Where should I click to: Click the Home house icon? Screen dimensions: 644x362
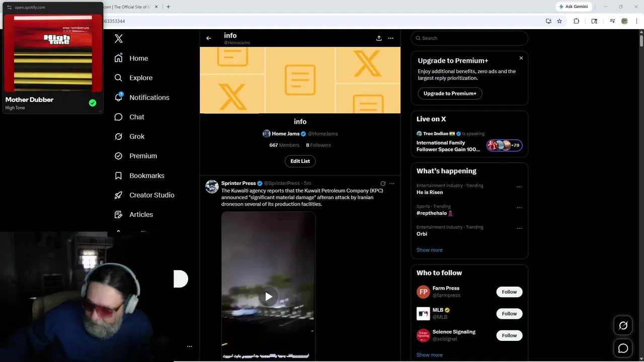point(118,58)
